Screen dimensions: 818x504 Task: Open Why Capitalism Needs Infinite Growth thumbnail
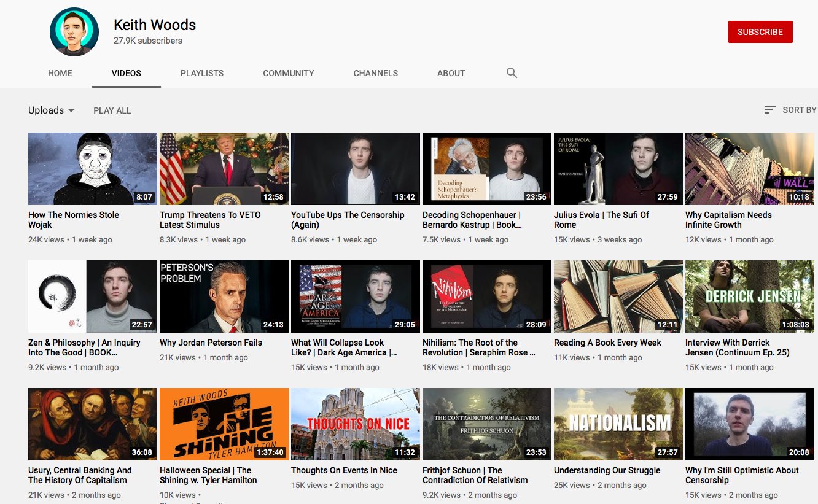750,169
